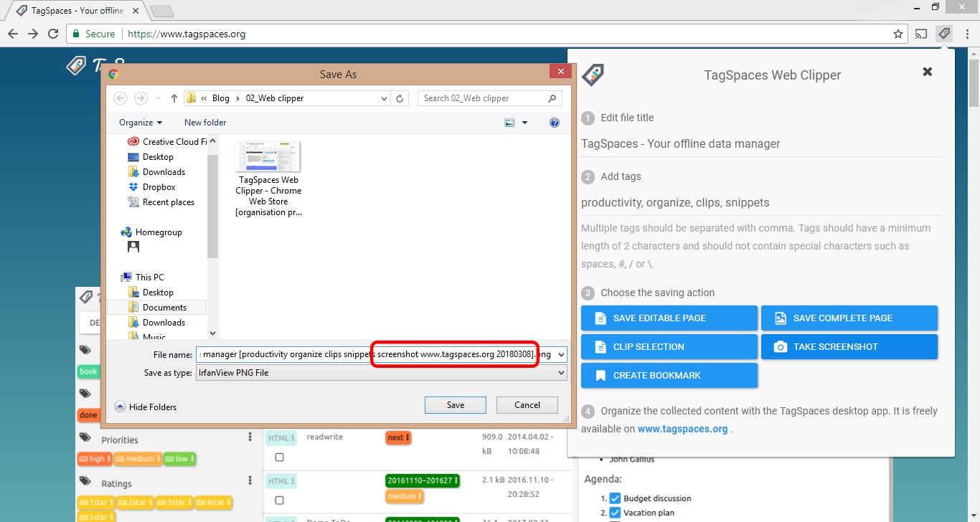Click the Cast icon in Chrome toolbar
This screenshot has height=522, width=980.
point(920,33)
